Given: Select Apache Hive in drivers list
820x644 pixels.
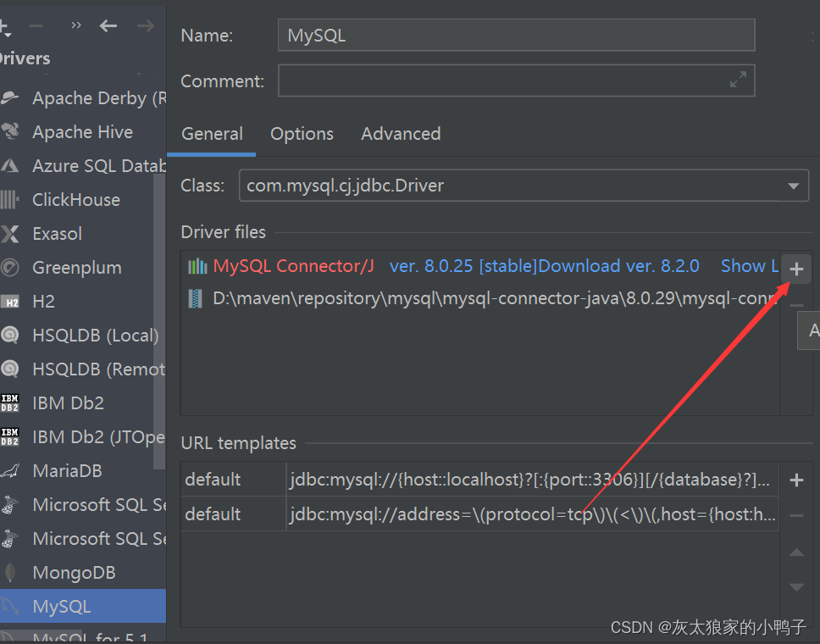Looking at the screenshot, I should [x=83, y=132].
